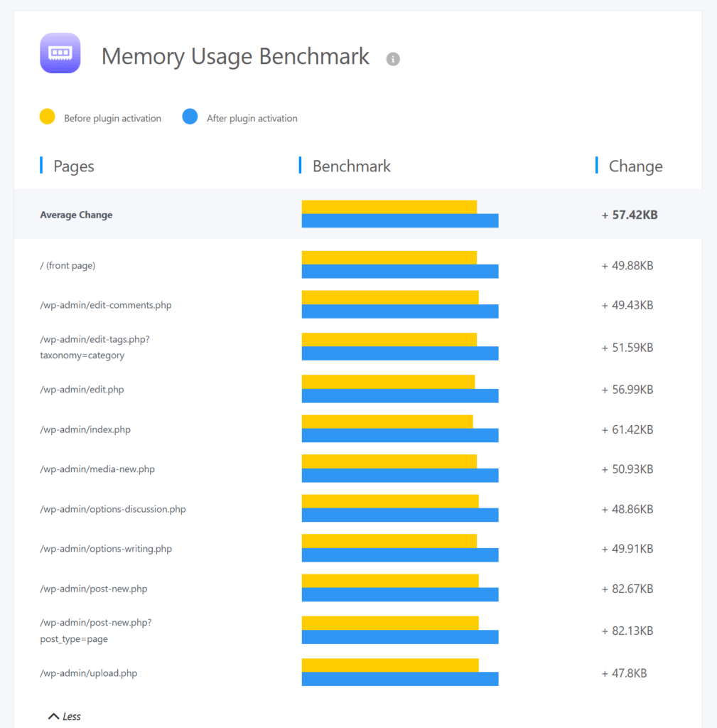Collapse the list with the Less chevron
Viewport: 717px width, 728px height.
(x=64, y=716)
